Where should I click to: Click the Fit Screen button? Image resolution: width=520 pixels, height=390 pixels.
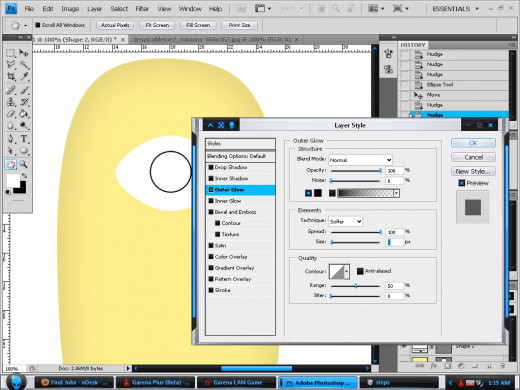157,25
